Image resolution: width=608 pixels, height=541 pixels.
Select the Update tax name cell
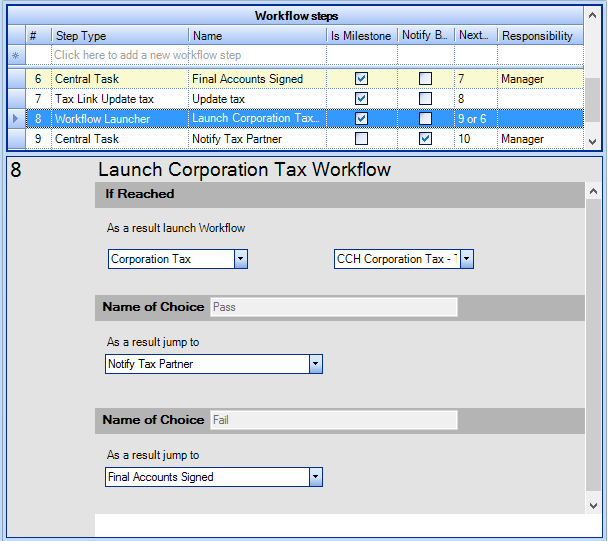(257, 99)
